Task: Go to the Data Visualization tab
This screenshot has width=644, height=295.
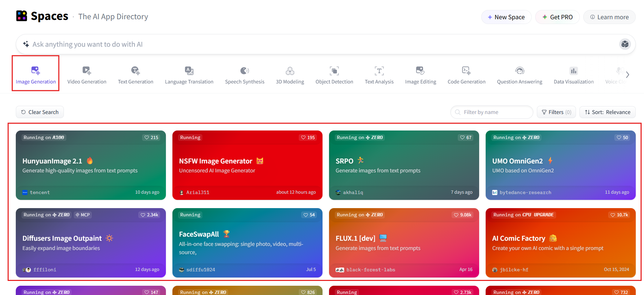Action: point(574,75)
